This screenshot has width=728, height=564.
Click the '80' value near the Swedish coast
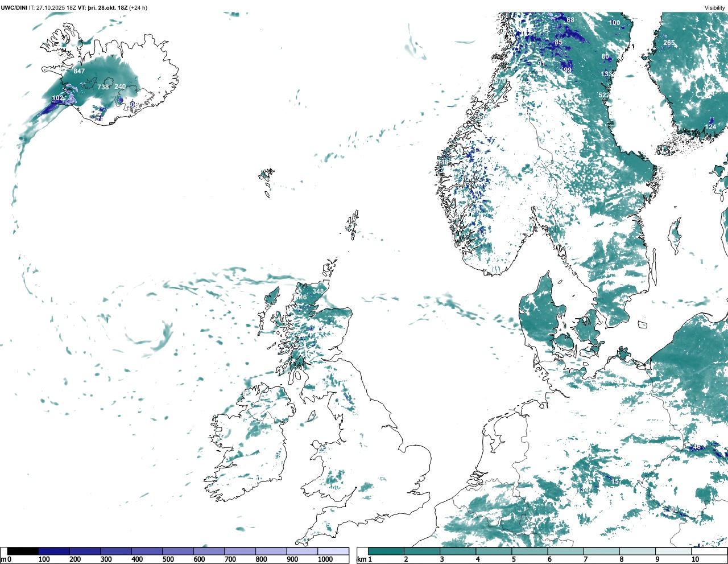[605, 57]
